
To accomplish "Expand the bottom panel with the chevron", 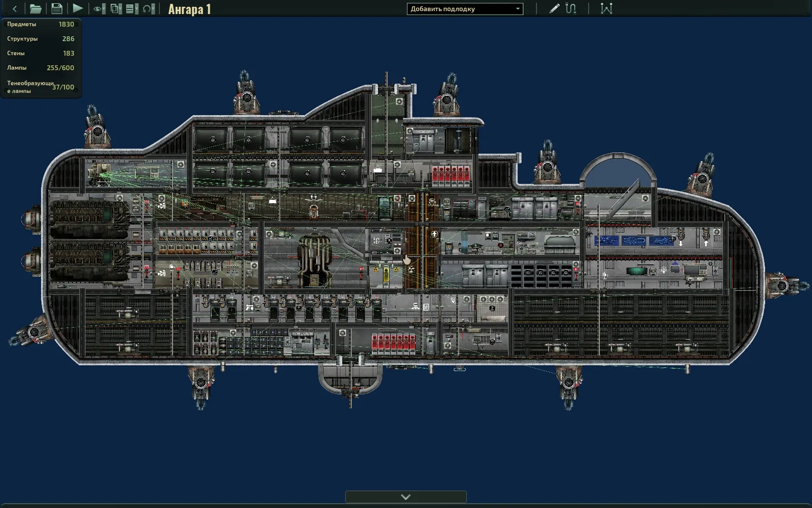I will (406, 497).
